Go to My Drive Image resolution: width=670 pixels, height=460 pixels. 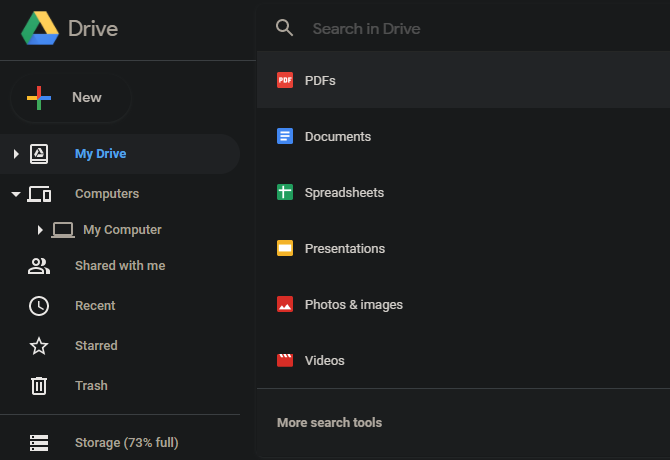click(x=100, y=154)
